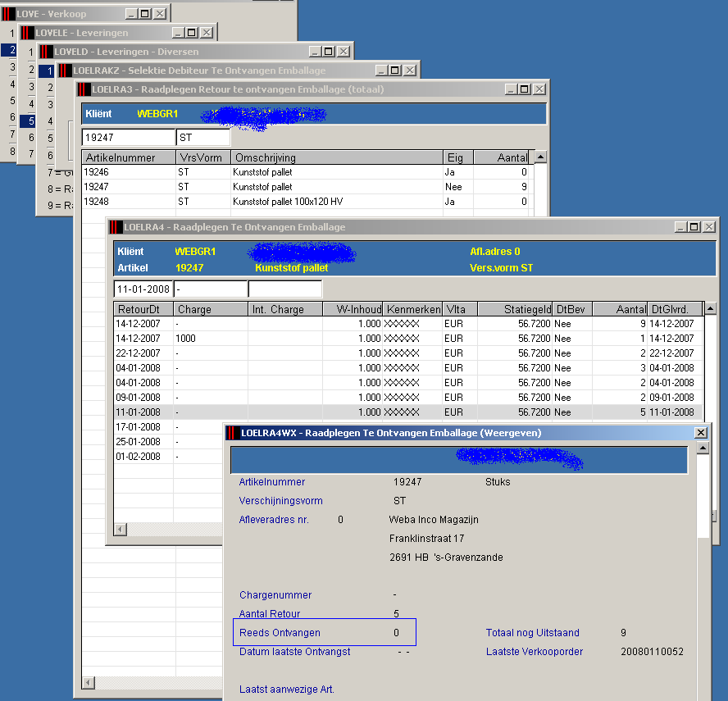Open the LOVE - Verkoop window system icon
This screenshot has height=701, width=728.
coord(8,14)
